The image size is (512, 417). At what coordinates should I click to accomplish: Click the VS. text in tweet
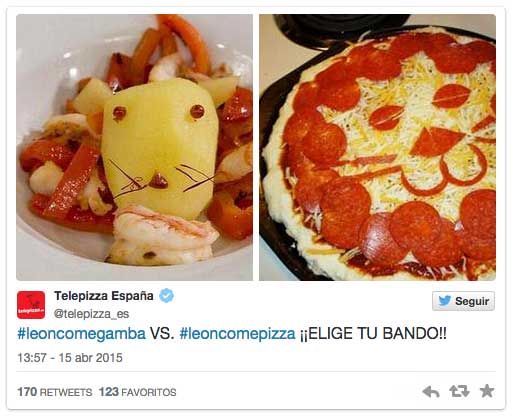tap(162, 333)
